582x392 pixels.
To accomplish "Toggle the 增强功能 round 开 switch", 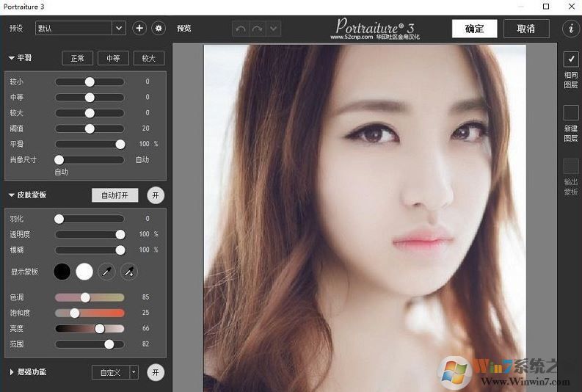I will (155, 372).
